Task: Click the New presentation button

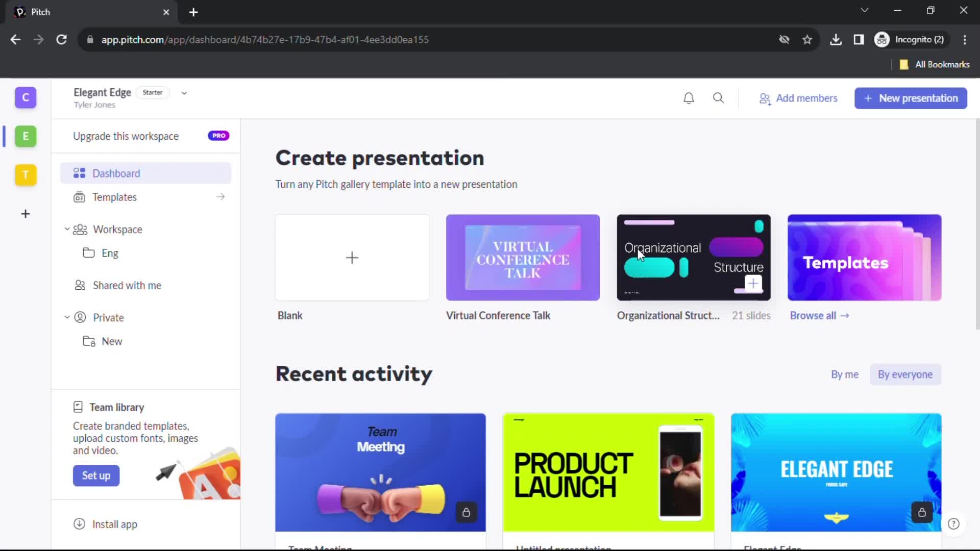Action: [x=912, y=98]
